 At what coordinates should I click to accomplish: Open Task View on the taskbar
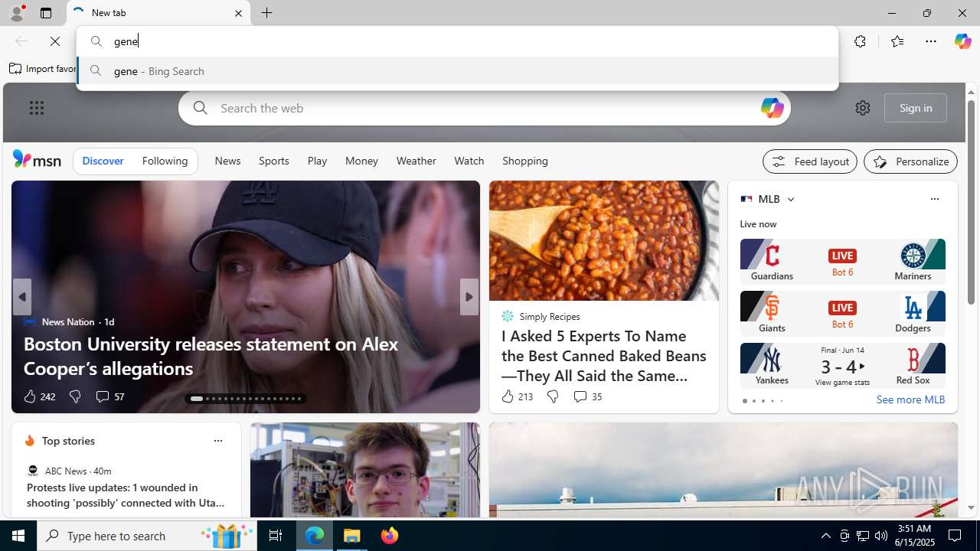276,536
